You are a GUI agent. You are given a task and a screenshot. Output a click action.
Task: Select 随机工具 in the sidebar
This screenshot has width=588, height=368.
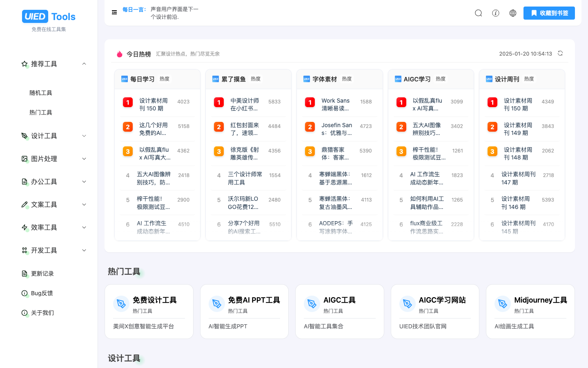pos(41,93)
